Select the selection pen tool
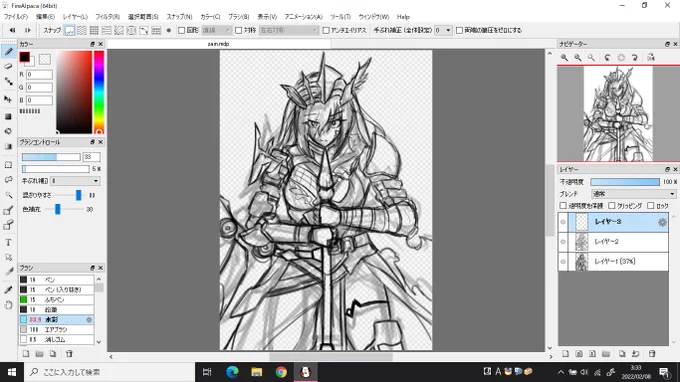 [8, 211]
